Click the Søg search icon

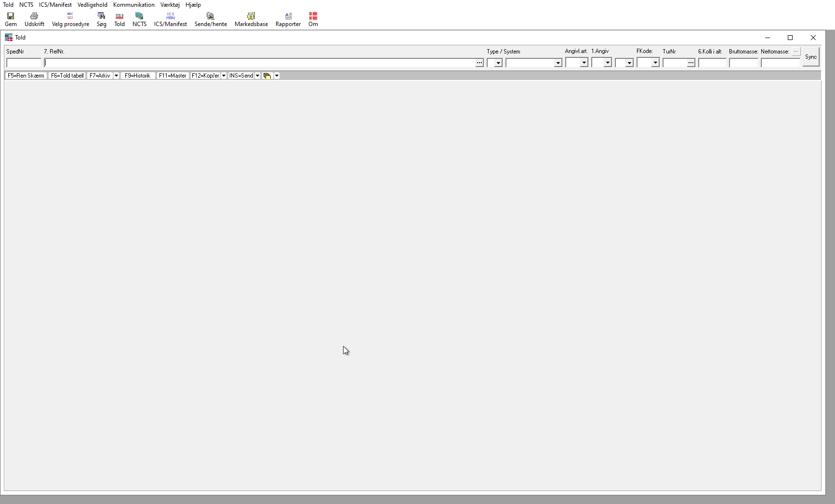pos(101,16)
